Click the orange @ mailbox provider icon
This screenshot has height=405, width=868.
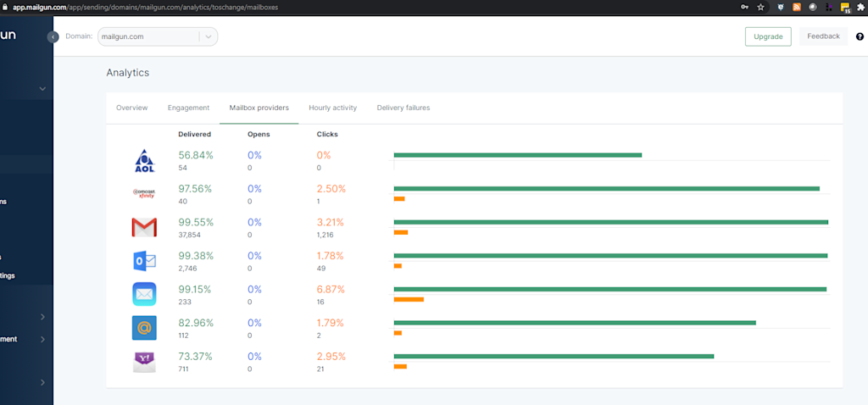(x=144, y=328)
